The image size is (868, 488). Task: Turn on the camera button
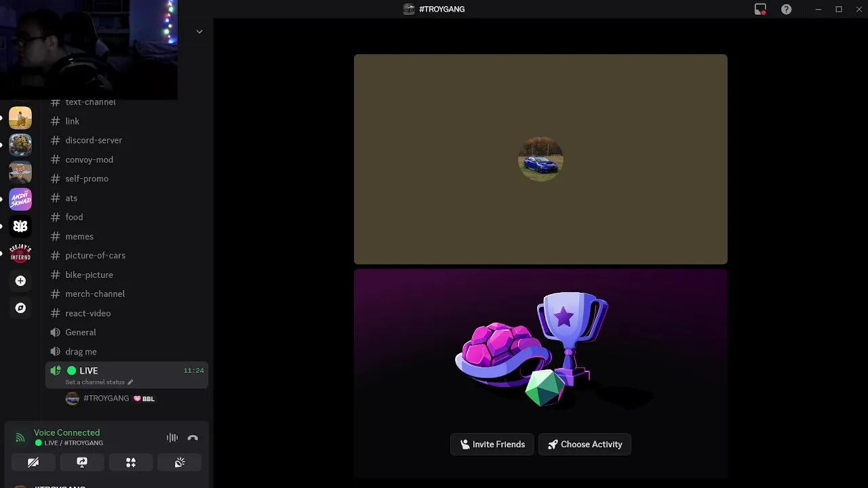[x=33, y=462]
